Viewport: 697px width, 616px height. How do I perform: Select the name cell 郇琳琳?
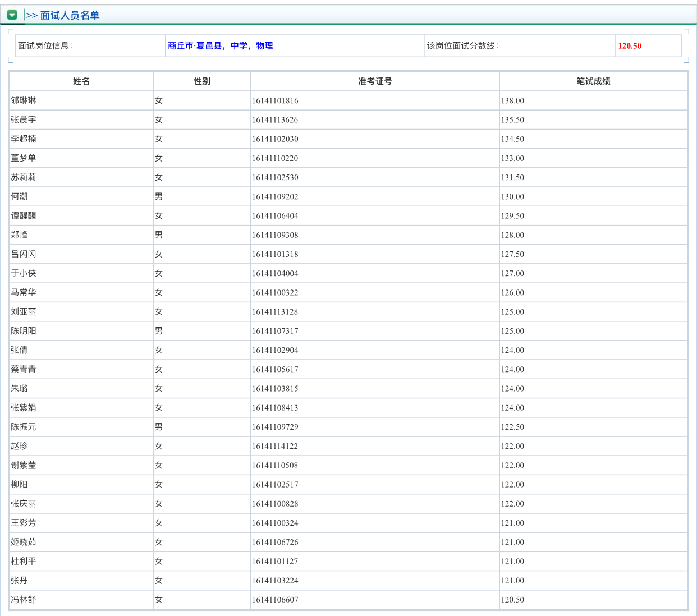click(x=24, y=100)
